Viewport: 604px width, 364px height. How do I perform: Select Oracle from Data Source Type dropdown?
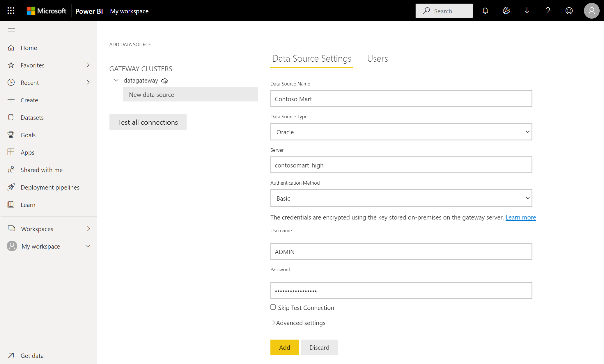(401, 132)
